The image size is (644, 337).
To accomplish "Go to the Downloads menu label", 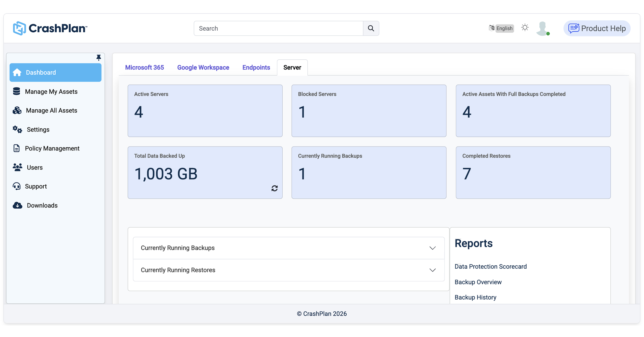I will click(42, 205).
